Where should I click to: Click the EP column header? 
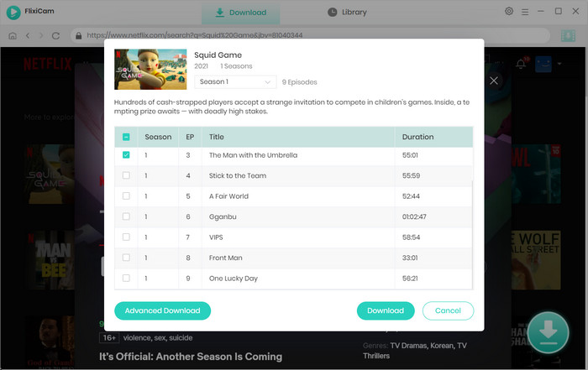coord(190,137)
